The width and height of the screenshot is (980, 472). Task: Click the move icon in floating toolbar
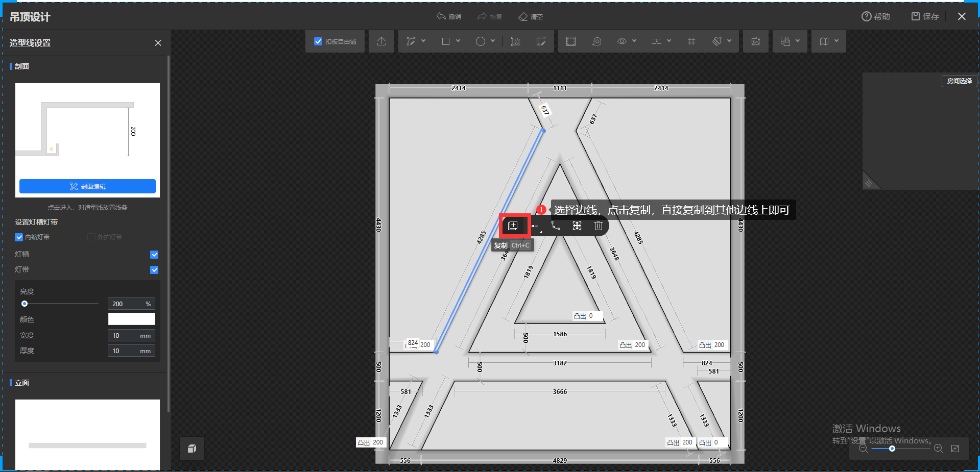(x=577, y=226)
